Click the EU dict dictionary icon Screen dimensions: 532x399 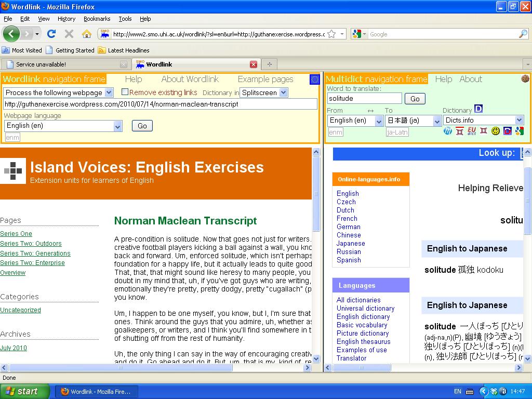(x=471, y=131)
